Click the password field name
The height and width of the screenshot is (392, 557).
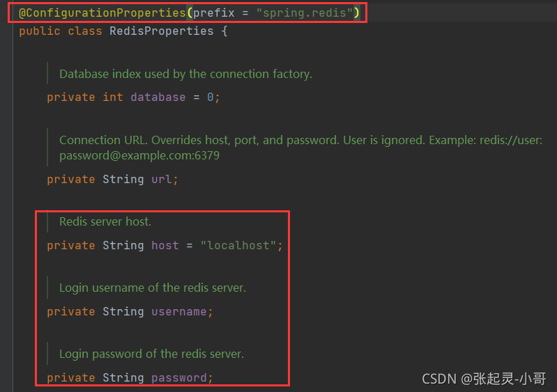(179, 378)
